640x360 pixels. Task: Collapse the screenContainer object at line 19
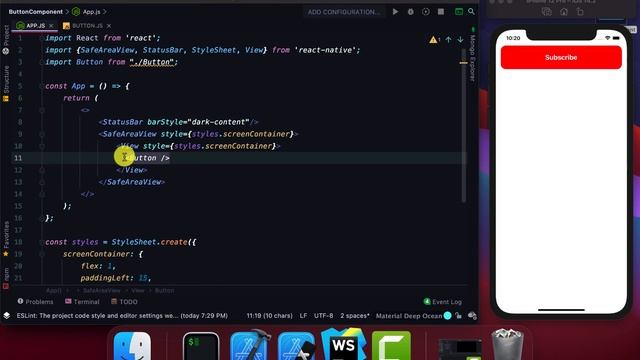pos(42,254)
